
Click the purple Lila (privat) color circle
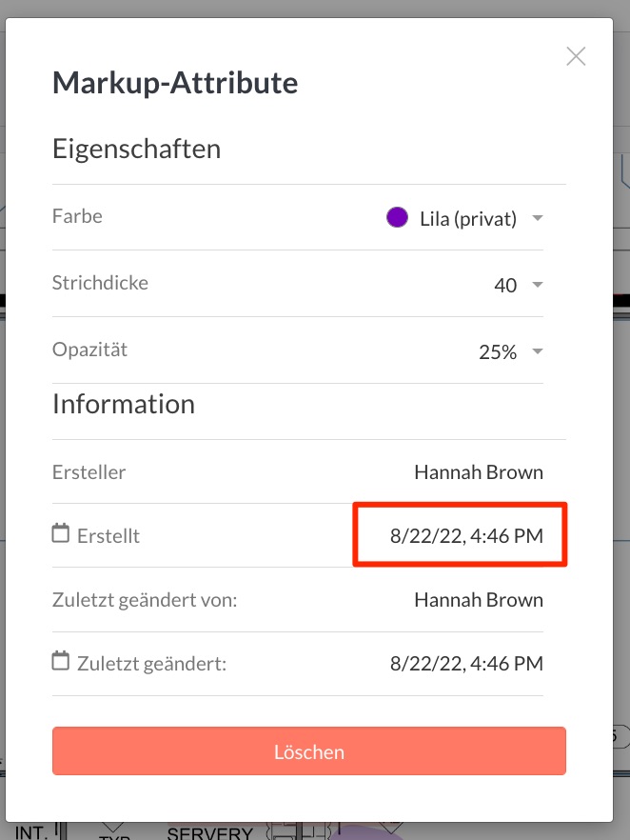pos(397,217)
